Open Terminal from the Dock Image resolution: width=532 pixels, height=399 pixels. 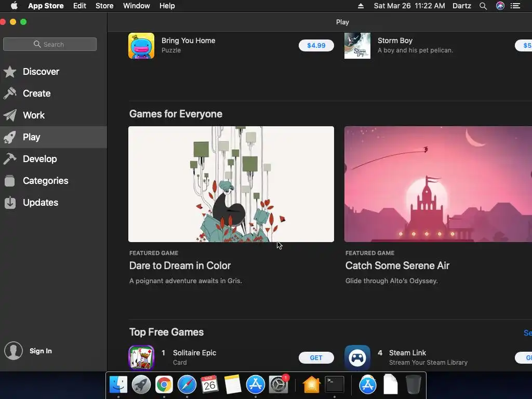point(335,384)
